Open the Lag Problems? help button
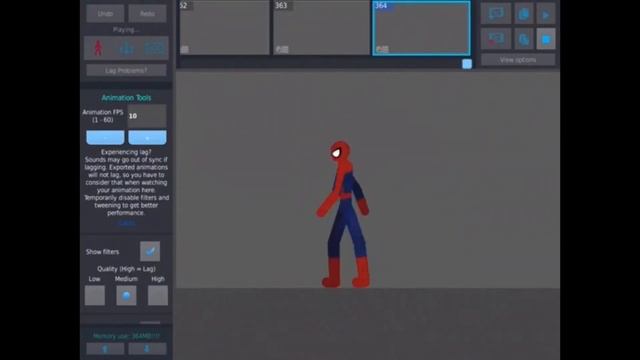This screenshot has width=640, height=360. click(x=127, y=70)
